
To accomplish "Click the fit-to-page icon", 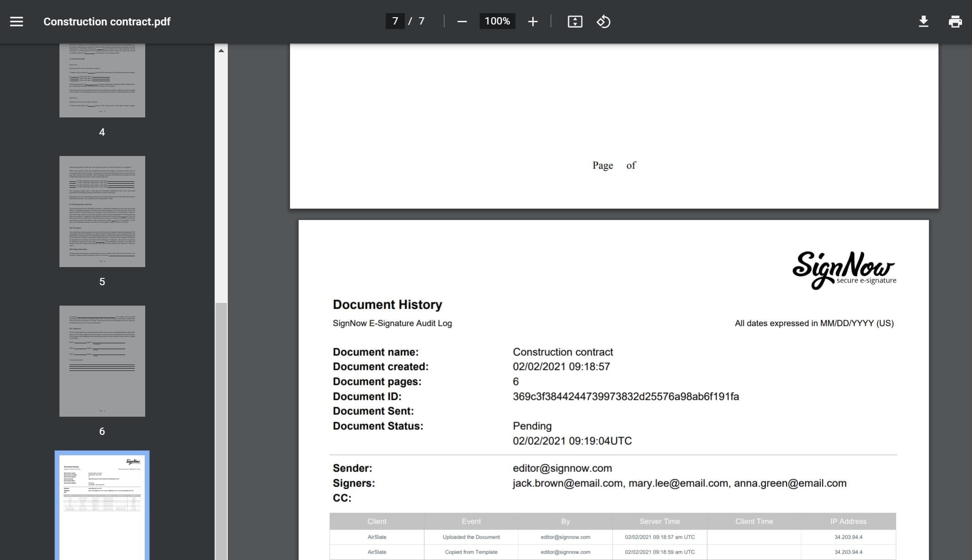I will tap(574, 21).
